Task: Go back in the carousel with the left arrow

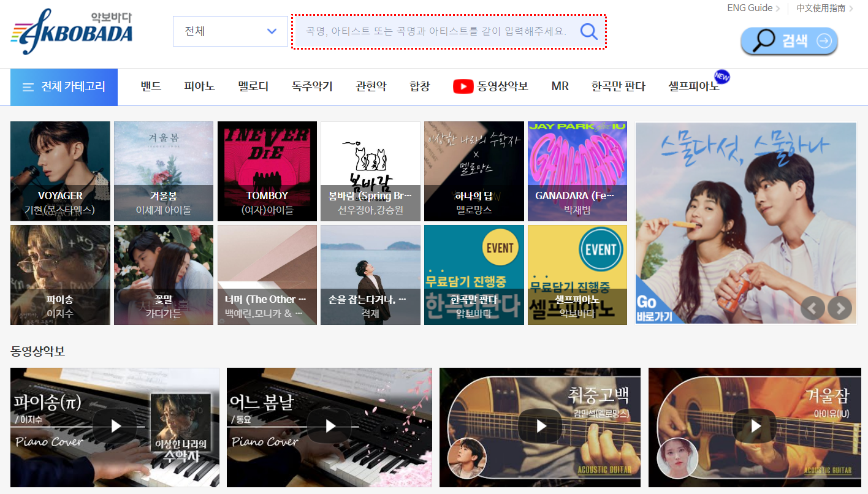Action: pyautogui.click(x=813, y=308)
